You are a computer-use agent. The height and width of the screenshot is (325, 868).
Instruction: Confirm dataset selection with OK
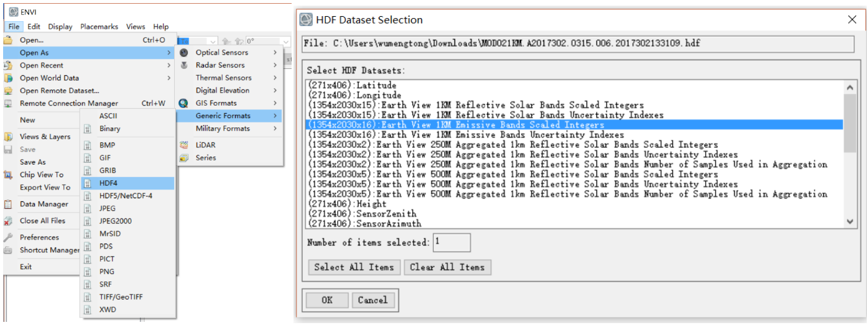point(327,300)
